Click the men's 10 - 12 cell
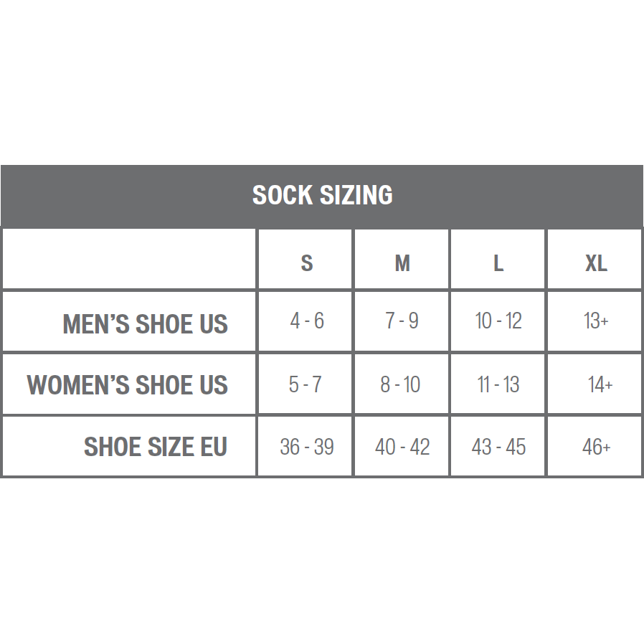This screenshot has width=644, height=644. click(x=498, y=321)
